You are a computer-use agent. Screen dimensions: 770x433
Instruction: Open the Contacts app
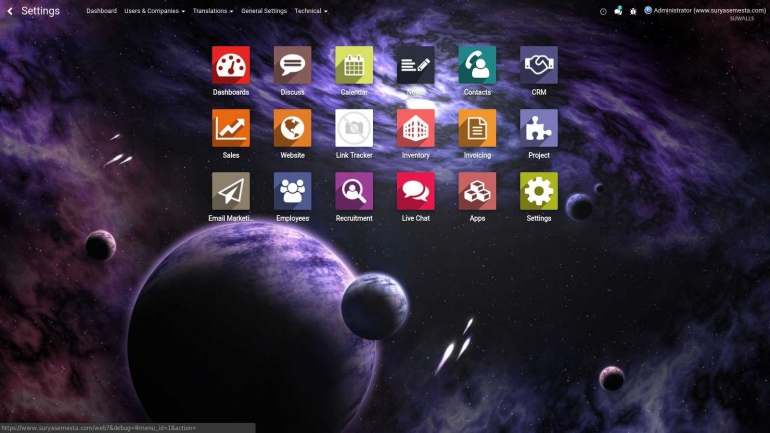tap(477, 65)
